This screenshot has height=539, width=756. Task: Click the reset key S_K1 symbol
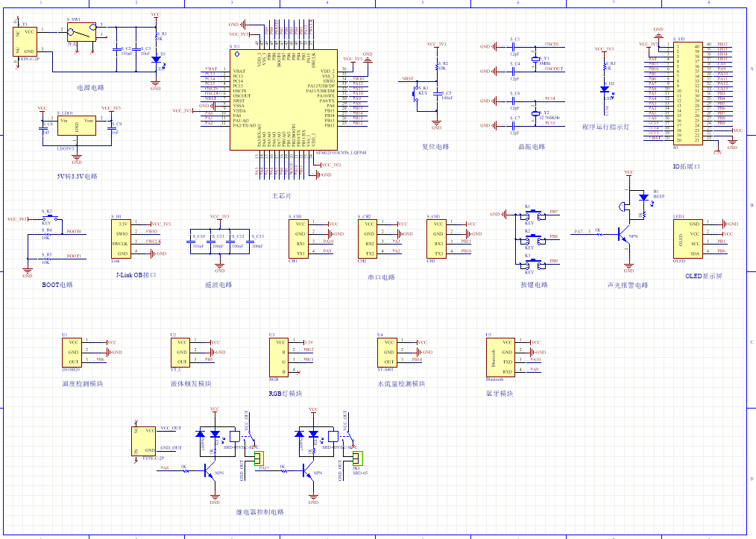click(418, 94)
